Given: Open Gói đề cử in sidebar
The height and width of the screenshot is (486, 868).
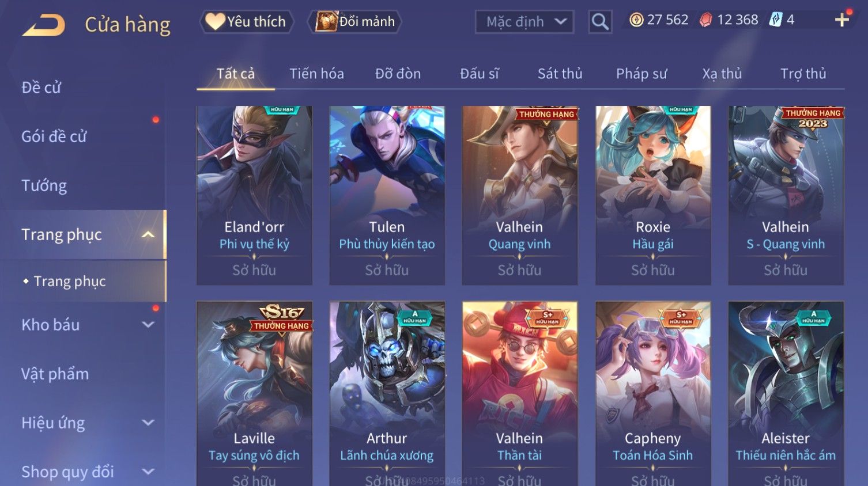Looking at the screenshot, I should coord(54,136).
